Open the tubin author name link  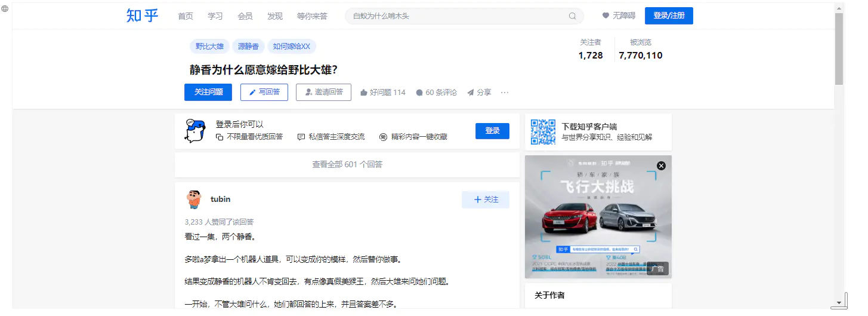(x=220, y=199)
